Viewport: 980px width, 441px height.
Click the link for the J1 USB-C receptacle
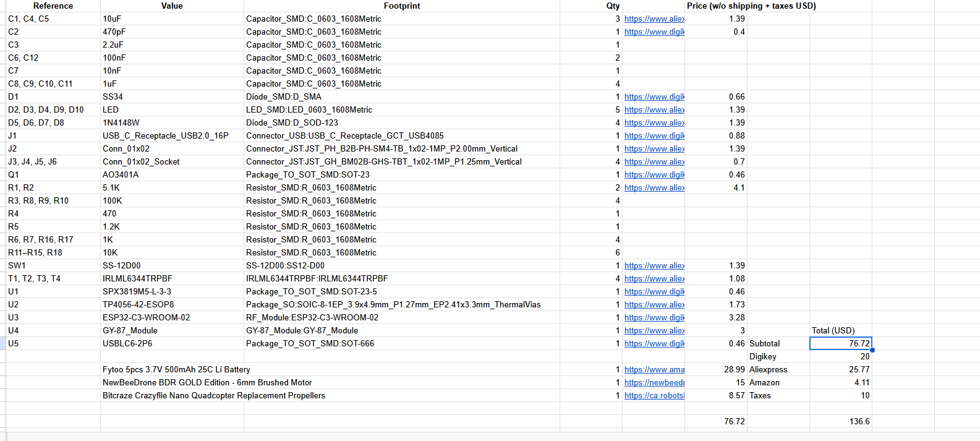(x=654, y=136)
